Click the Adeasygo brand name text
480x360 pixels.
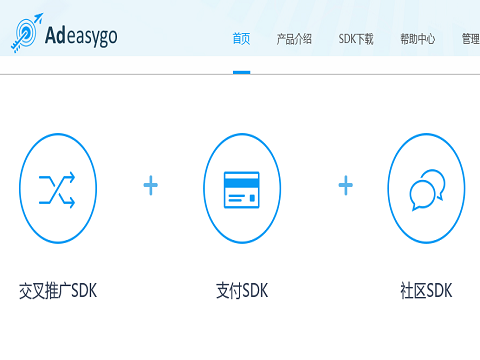pos(81,36)
